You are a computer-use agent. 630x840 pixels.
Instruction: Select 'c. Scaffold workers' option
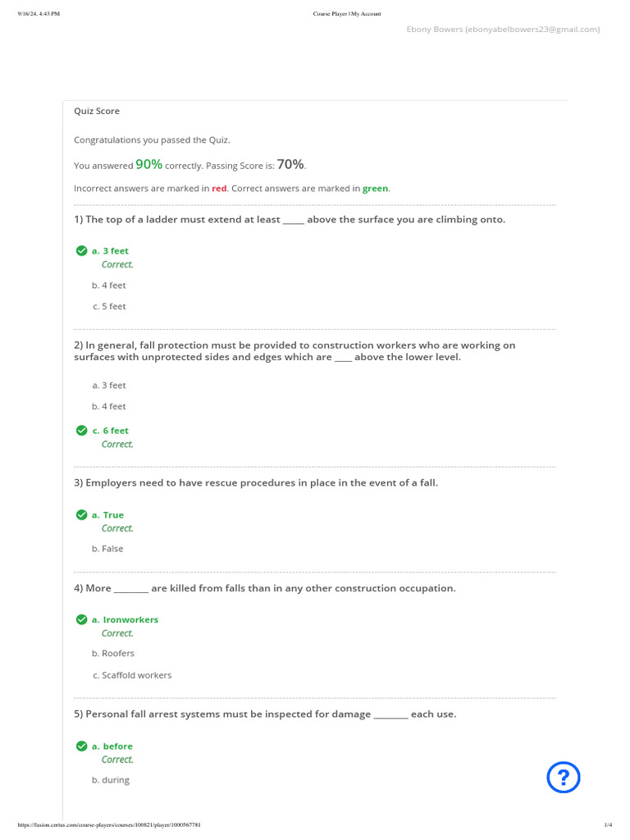[132, 675]
